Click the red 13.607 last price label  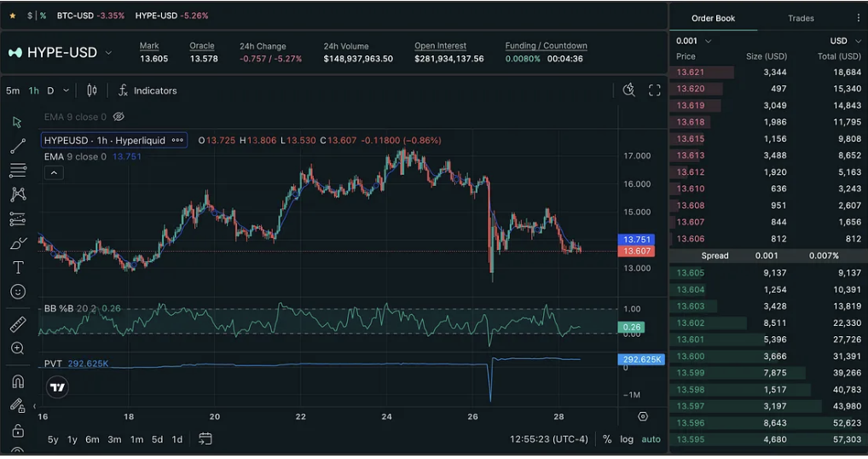tap(637, 252)
